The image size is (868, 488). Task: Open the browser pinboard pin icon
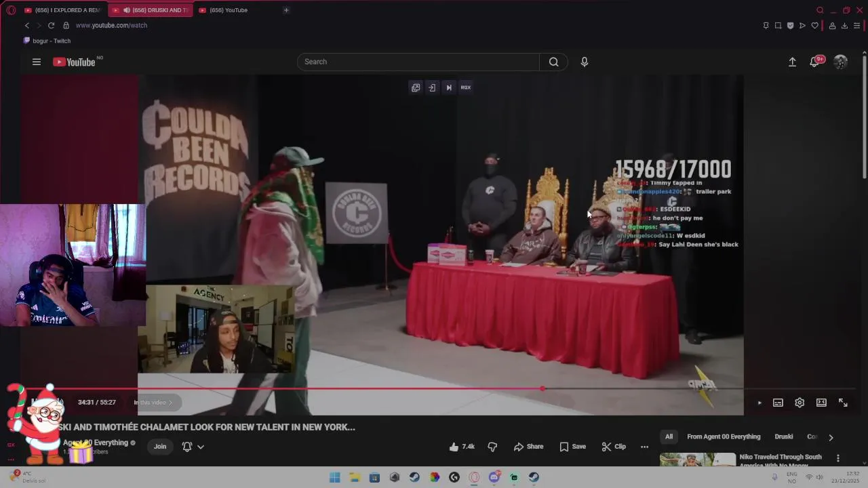[x=766, y=26]
